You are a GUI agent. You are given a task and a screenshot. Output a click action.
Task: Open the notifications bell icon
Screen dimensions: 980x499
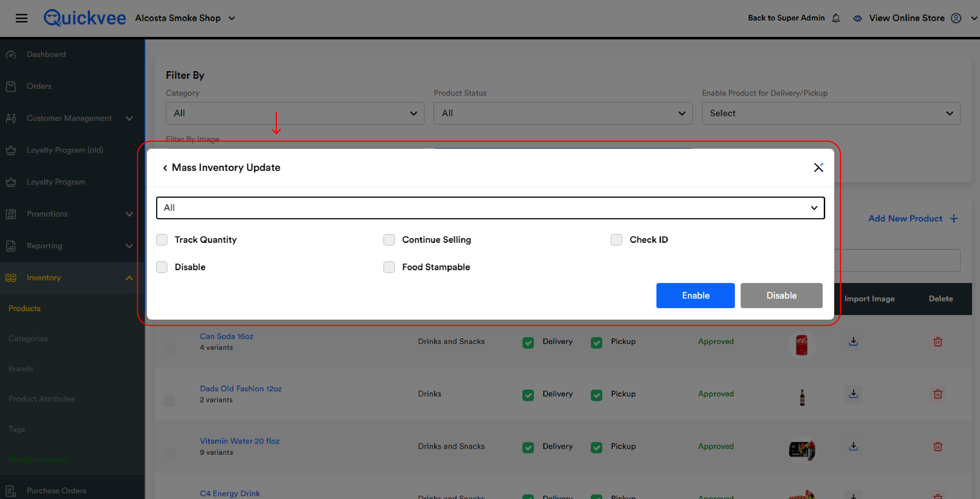[836, 18]
